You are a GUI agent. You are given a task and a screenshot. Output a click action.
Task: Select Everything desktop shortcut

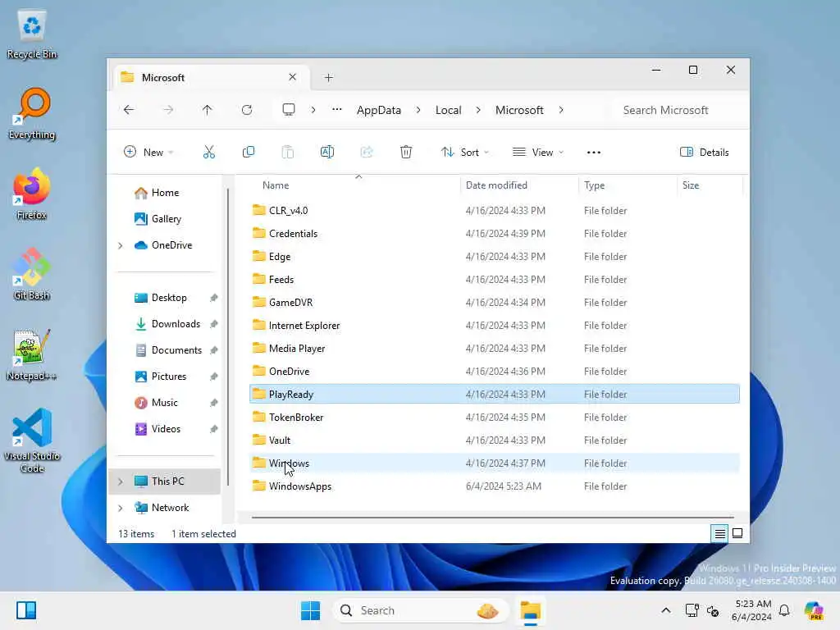[32, 114]
